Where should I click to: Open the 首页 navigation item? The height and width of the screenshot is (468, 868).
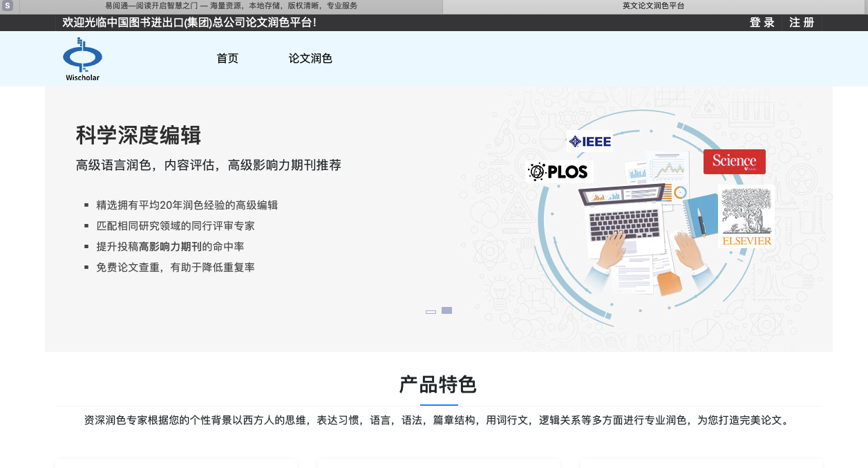(227, 59)
